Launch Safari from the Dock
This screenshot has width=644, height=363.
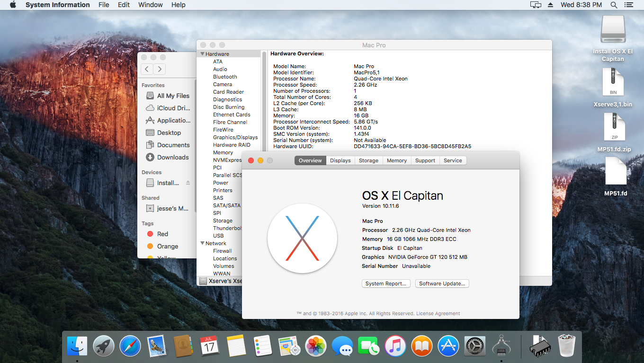pos(130,346)
